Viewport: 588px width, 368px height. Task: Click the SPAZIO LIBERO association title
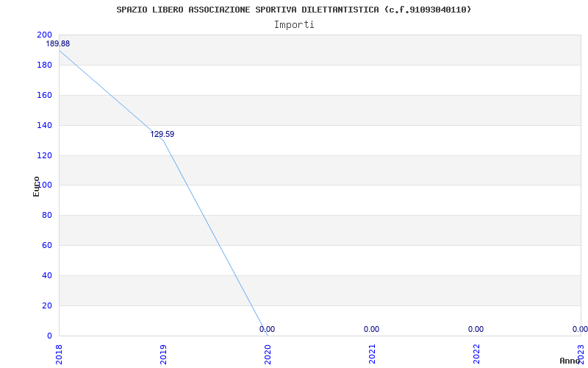click(293, 10)
